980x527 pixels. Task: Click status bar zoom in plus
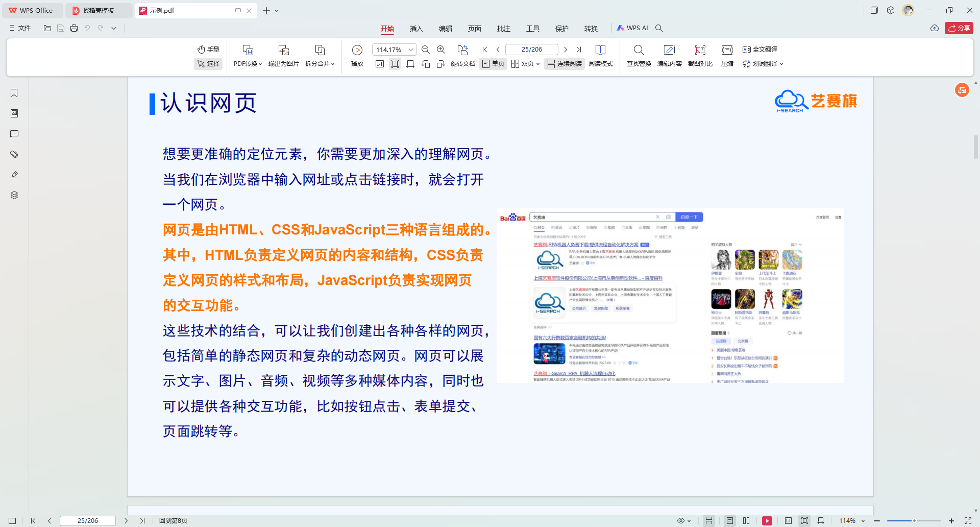coord(951,521)
